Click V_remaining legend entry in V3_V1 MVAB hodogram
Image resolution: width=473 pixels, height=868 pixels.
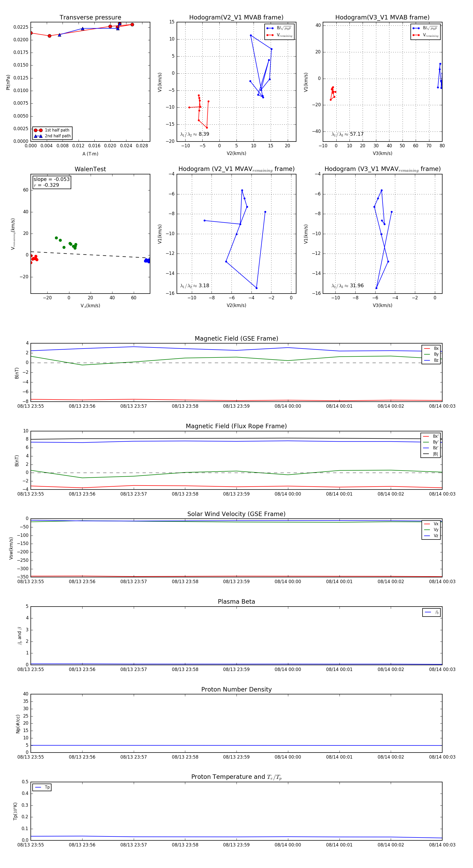click(425, 35)
